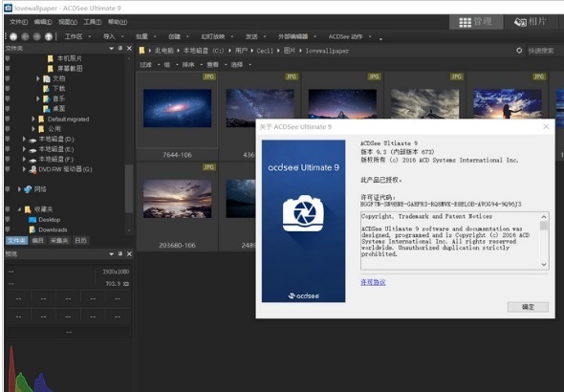564x392 pixels.
Task: Switch to 相片 (Photos) mode
Action: (x=531, y=22)
